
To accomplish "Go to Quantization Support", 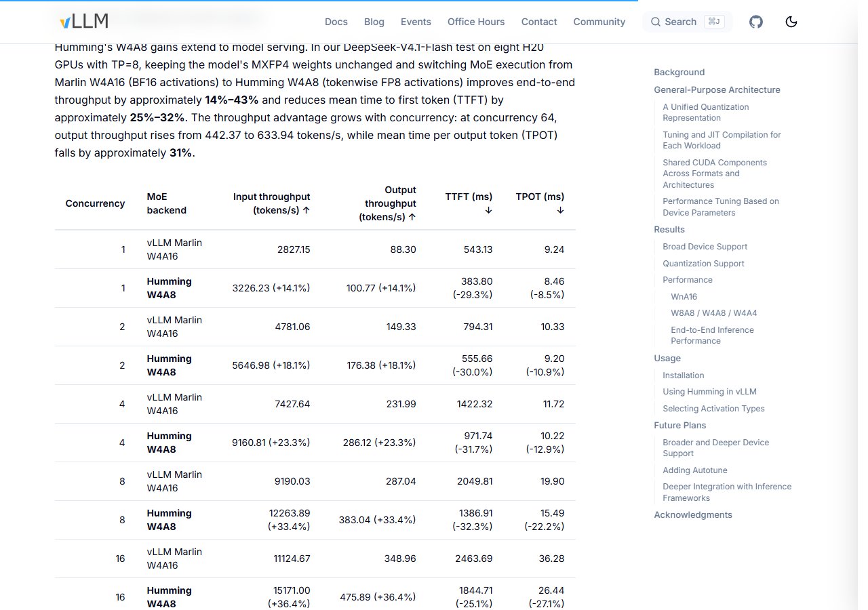I will click(703, 264).
